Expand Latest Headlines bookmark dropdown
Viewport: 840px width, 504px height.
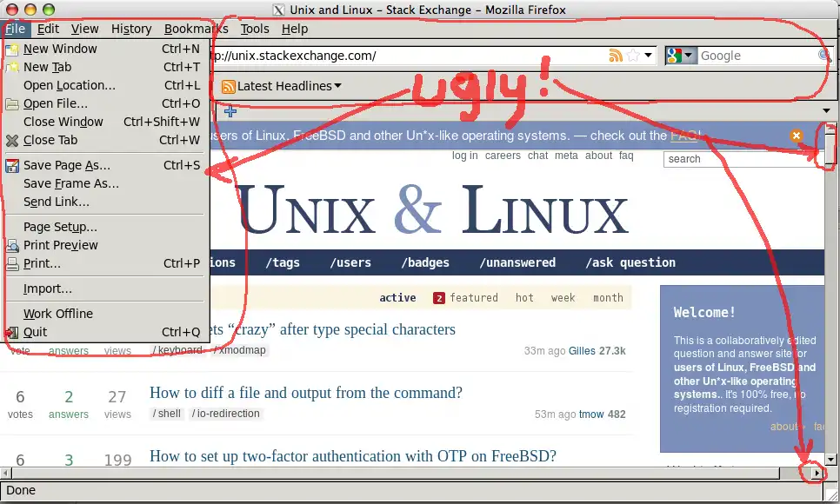point(337,86)
